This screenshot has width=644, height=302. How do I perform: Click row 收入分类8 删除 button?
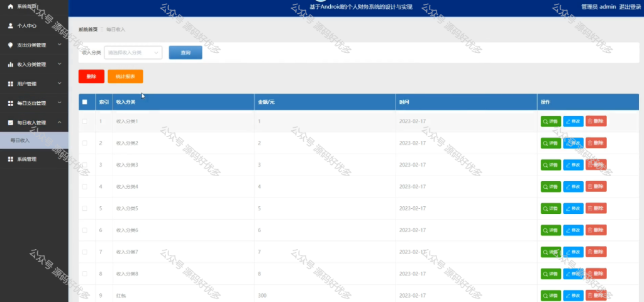coord(596,274)
